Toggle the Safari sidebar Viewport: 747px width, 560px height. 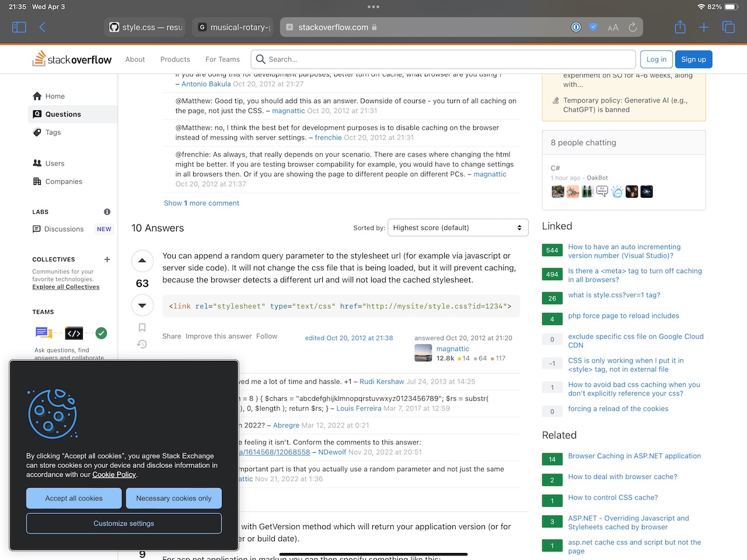(19, 27)
